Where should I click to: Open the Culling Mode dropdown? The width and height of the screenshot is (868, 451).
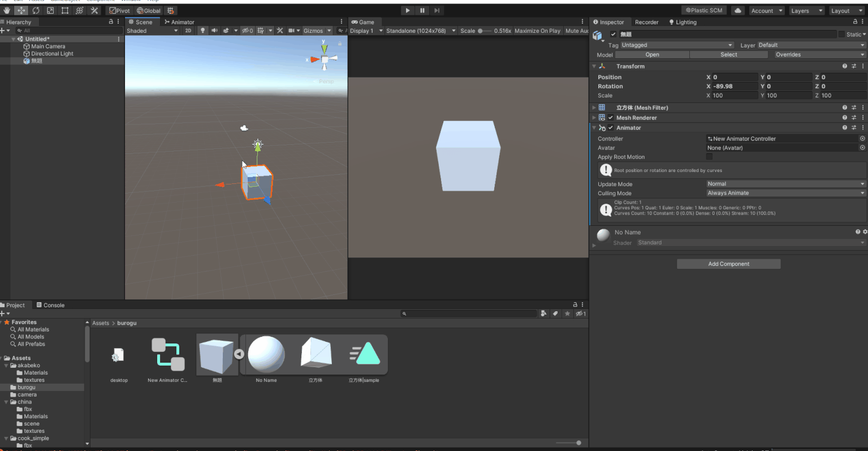click(x=785, y=193)
